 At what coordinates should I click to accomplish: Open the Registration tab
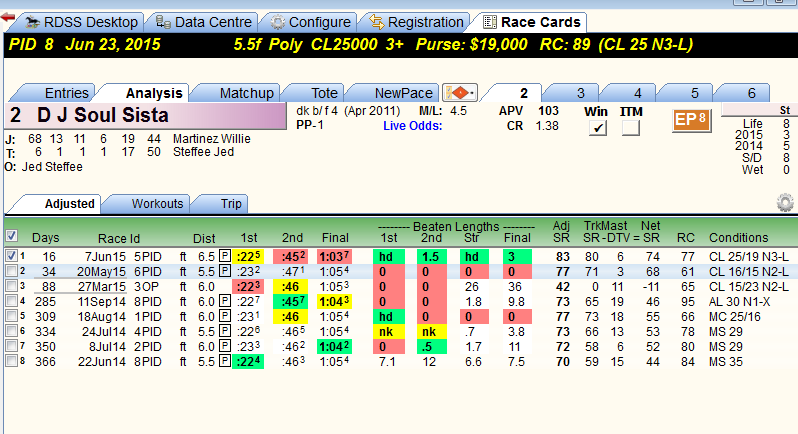[x=416, y=22]
